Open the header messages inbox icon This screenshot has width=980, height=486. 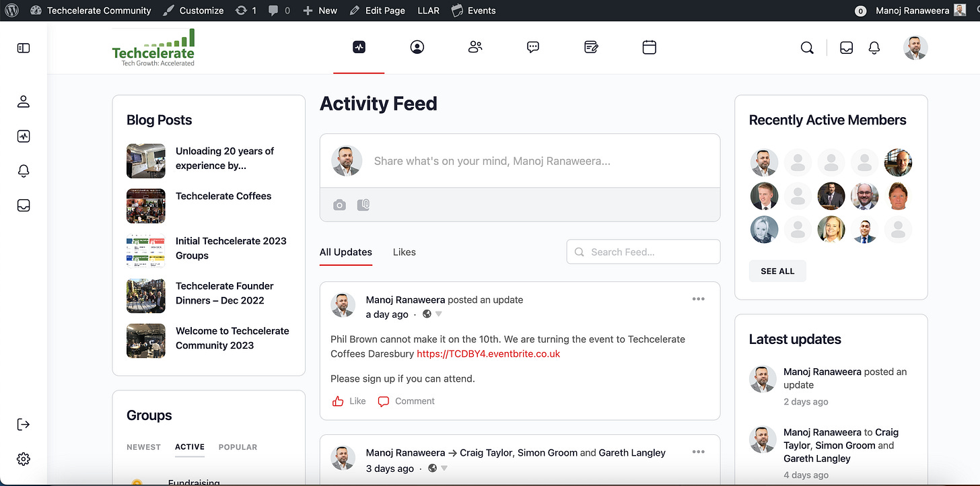click(x=847, y=48)
